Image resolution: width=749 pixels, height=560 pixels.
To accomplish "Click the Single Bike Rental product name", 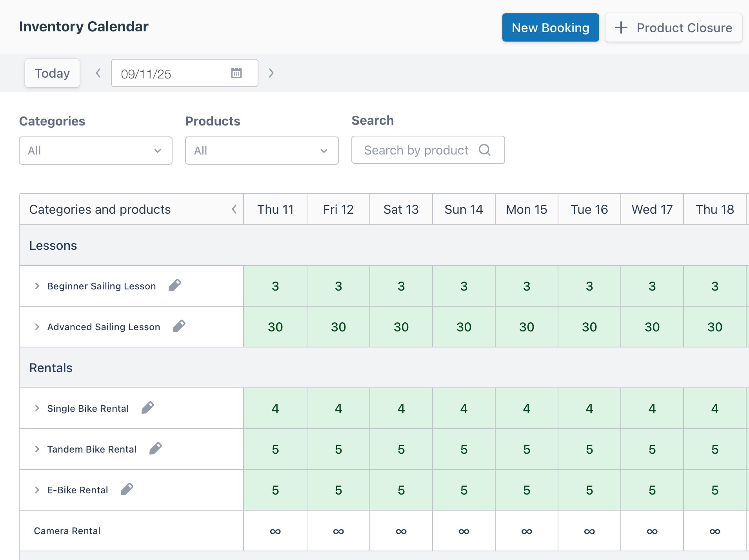I will 88,408.
